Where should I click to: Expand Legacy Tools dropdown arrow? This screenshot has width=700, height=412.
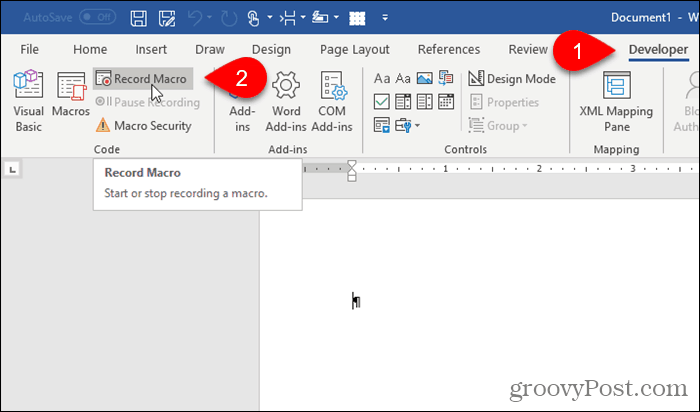coord(417,126)
